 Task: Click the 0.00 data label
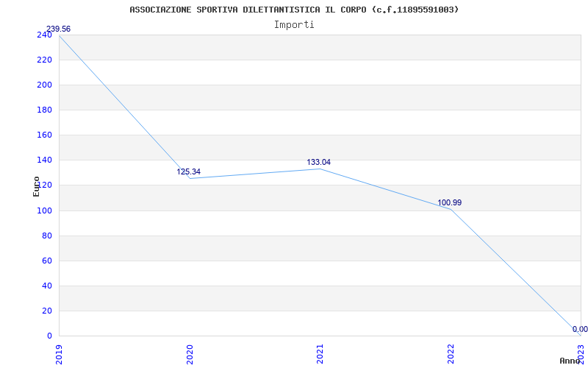[580, 329]
